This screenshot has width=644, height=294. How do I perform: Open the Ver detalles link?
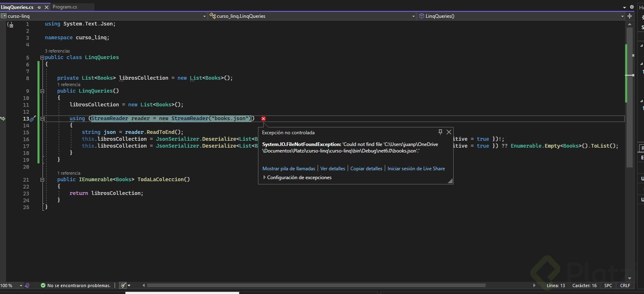pos(333,169)
